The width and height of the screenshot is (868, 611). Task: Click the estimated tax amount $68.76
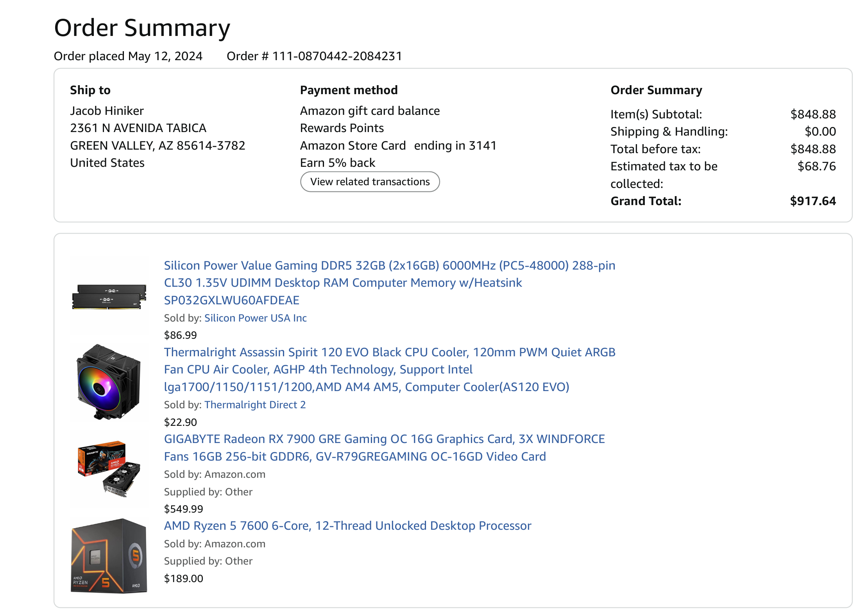(x=816, y=166)
